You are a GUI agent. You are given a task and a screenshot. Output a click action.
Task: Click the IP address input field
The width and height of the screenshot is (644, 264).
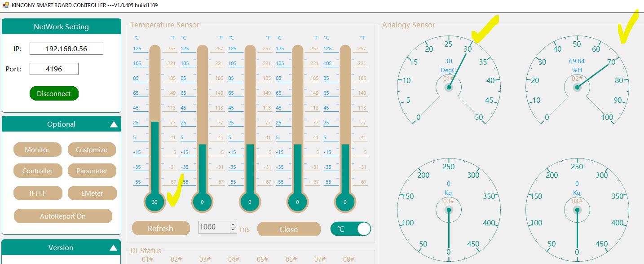[x=66, y=49]
